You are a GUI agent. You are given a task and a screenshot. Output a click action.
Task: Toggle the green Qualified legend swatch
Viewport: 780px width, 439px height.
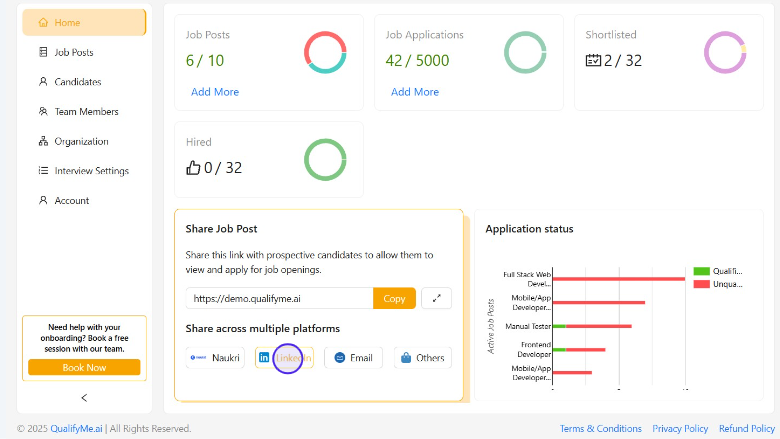coord(701,271)
